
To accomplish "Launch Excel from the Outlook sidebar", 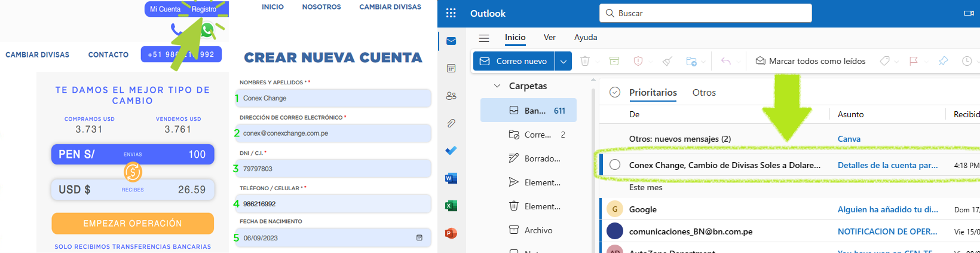I will tap(451, 206).
